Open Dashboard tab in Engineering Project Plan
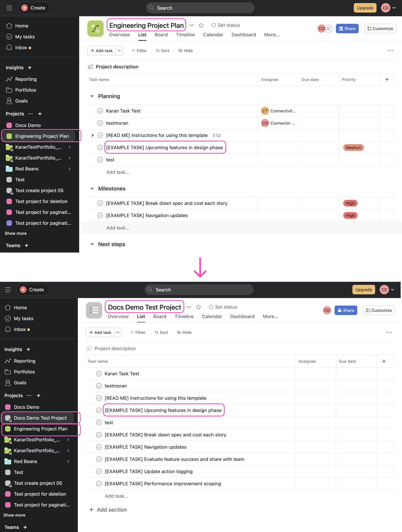402x532 pixels. click(x=244, y=35)
